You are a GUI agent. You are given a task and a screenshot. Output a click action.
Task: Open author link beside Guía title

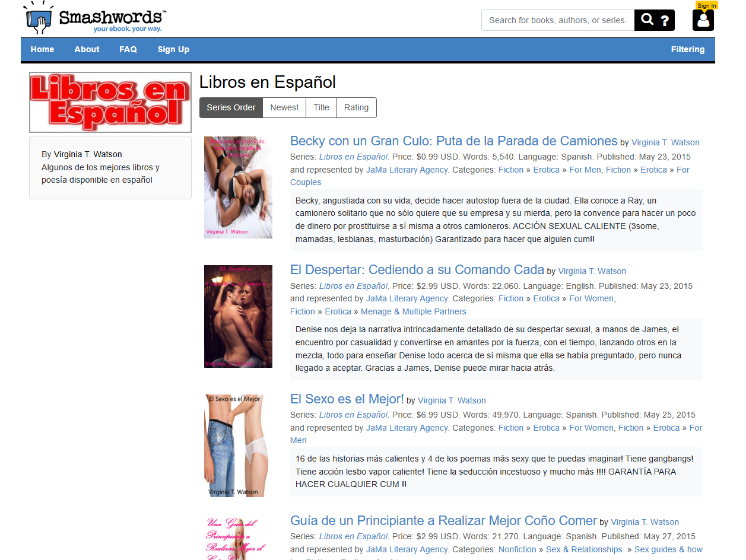[645, 522]
